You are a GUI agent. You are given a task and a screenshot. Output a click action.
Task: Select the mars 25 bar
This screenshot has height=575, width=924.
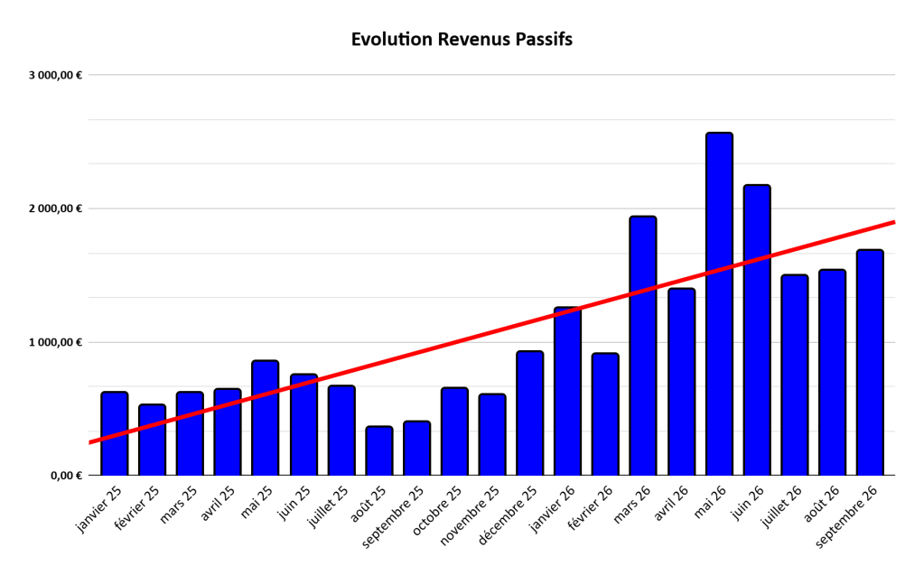[x=190, y=433]
